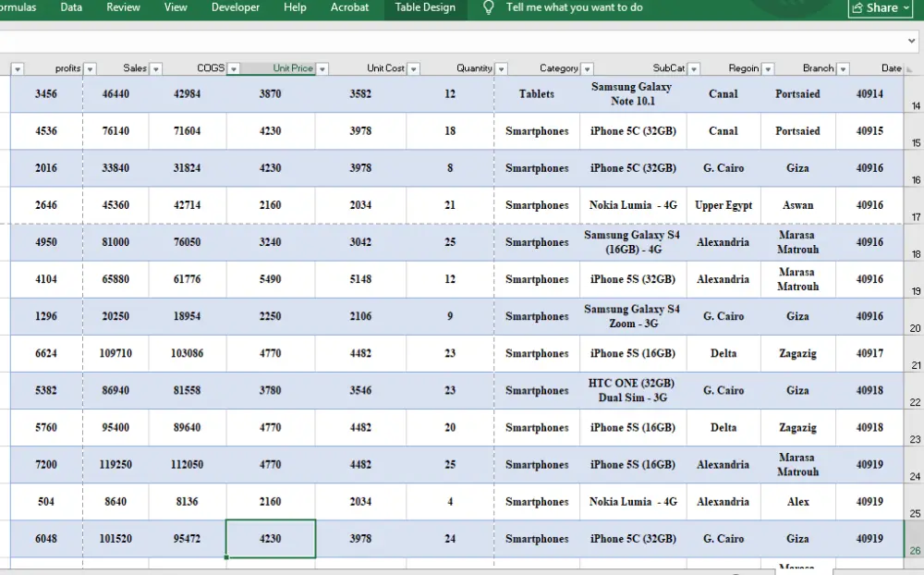Click the Alex branch cell
924x575 pixels.
point(798,502)
